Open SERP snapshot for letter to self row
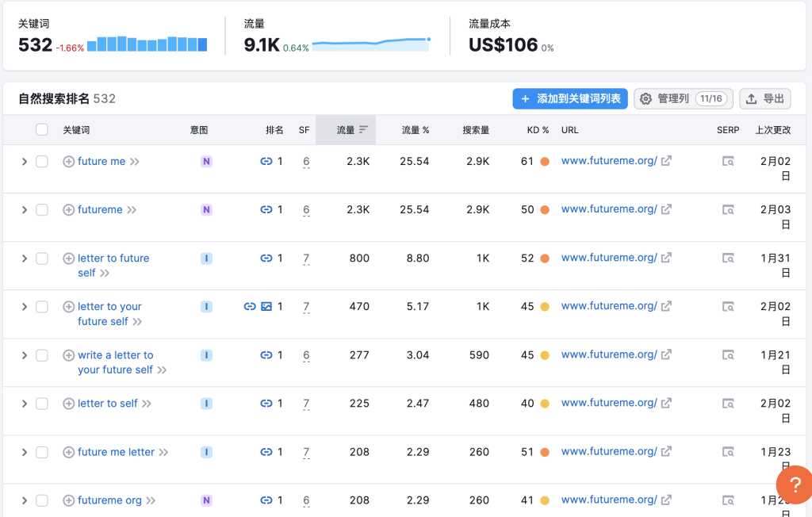Screen dimensions: 812x517 coord(728,403)
